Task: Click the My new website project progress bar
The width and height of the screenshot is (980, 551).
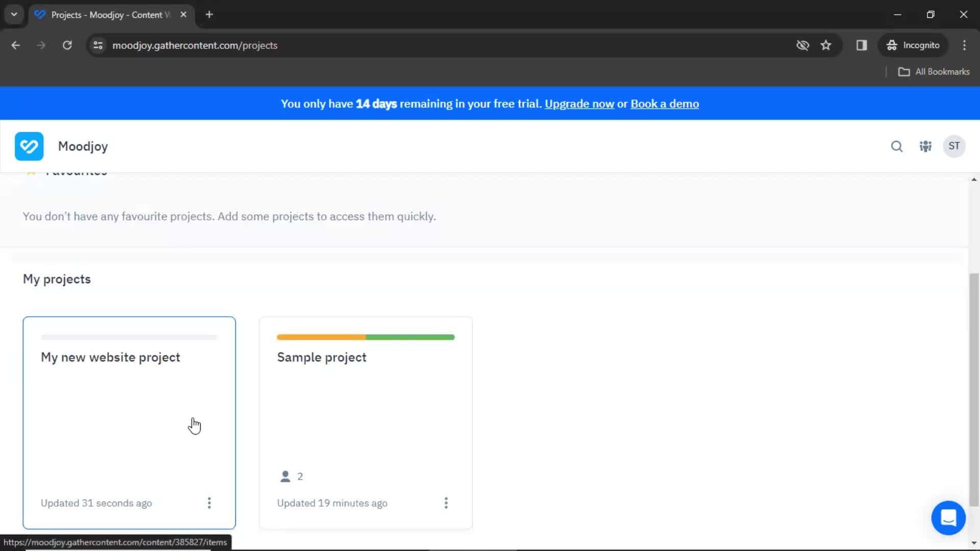Action: tap(129, 337)
